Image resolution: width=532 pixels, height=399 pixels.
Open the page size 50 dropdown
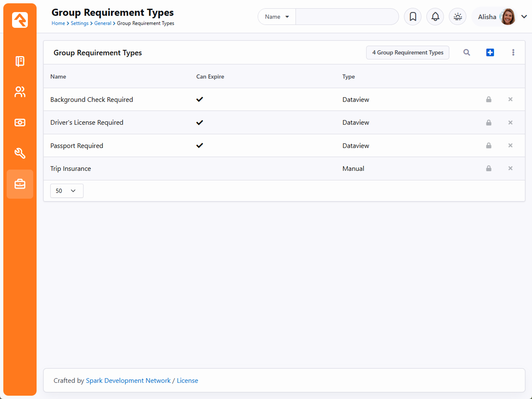[66, 191]
